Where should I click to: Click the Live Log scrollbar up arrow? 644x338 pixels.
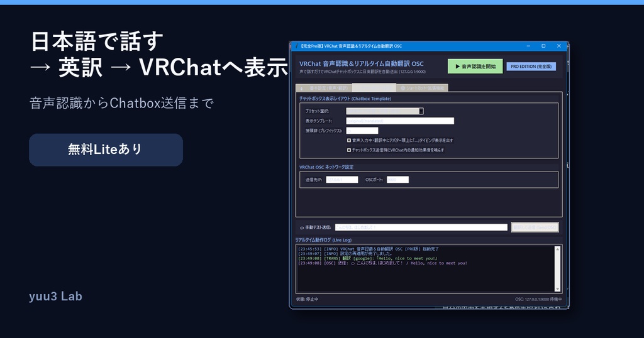click(x=557, y=249)
